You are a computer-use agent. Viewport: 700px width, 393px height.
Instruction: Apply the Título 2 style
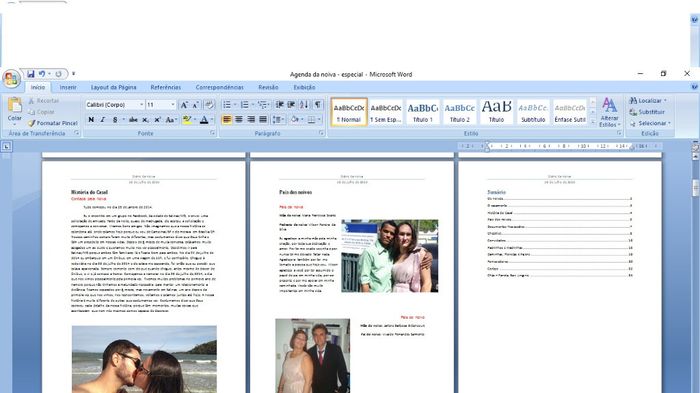pyautogui.click(x=459, y=112)
